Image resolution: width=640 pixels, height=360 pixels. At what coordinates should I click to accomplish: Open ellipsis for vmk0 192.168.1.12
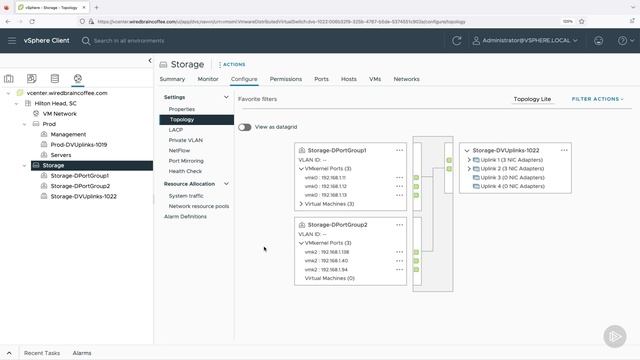[x=399, y=187]
